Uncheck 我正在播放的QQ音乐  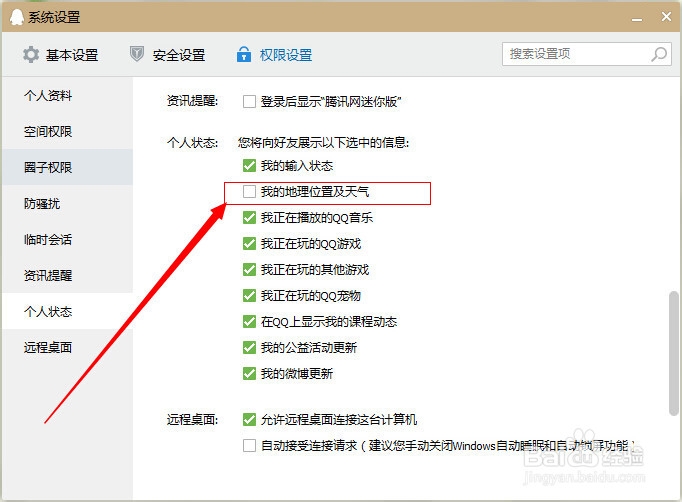[249, 218]
